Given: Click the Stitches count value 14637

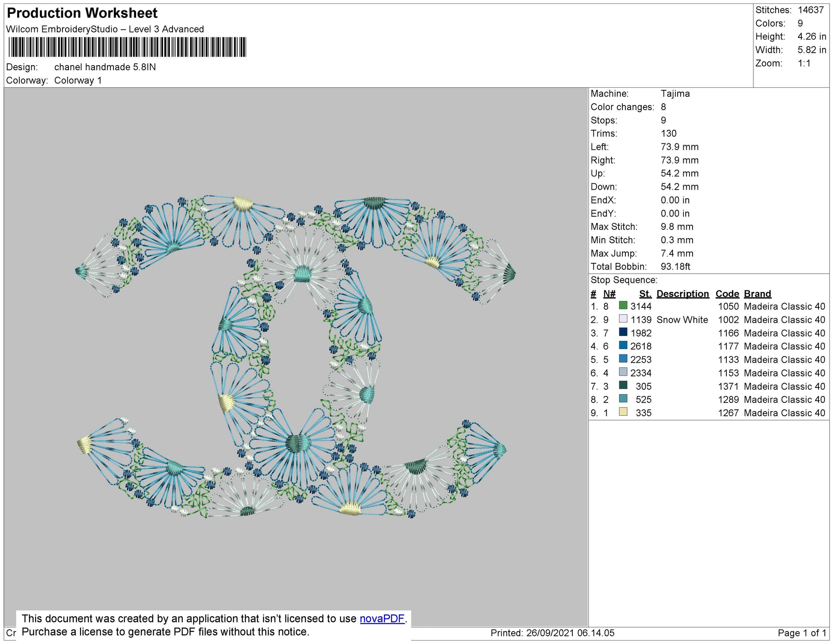Looking at the screenshot, I should [810, 10].
